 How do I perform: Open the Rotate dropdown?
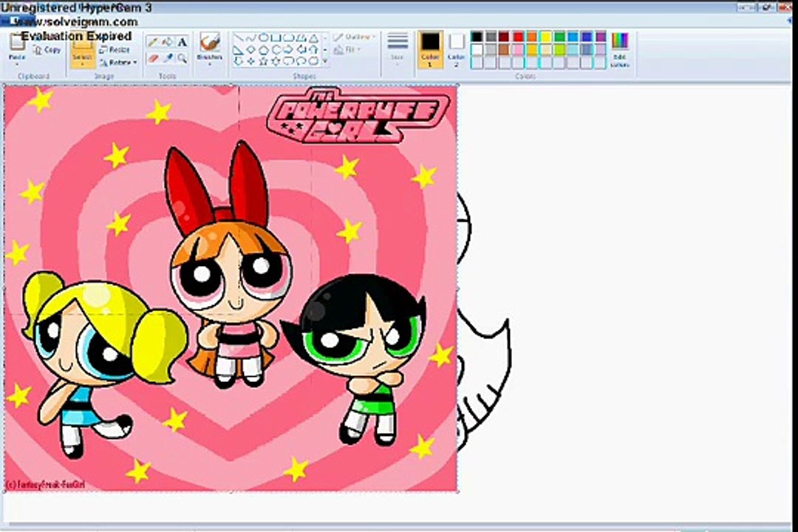pos(119,63)
